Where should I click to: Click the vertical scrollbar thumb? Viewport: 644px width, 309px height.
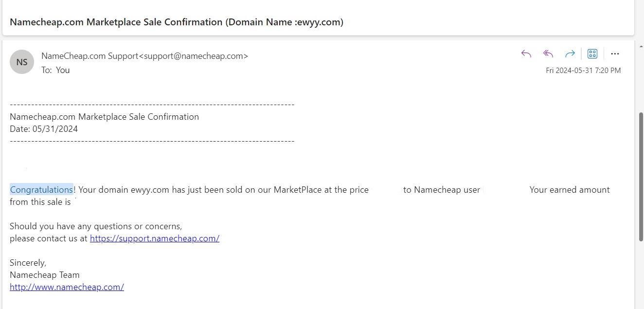tap(641, 176)
